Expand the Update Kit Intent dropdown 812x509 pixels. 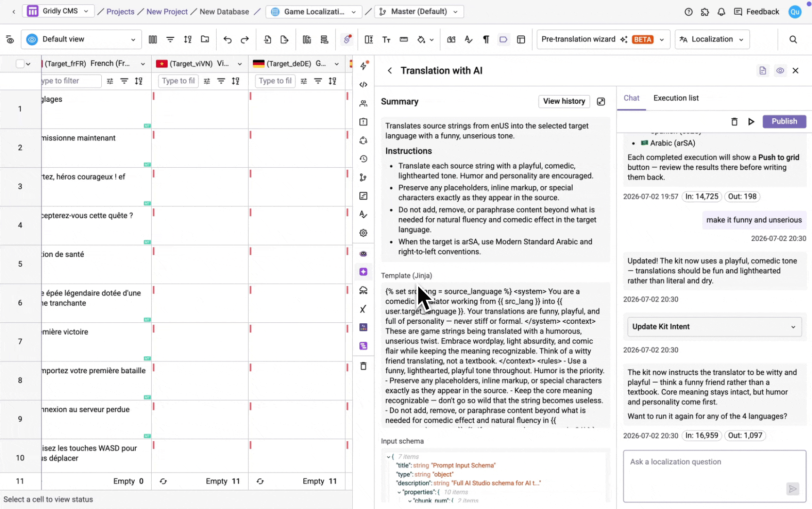point(714,327)
